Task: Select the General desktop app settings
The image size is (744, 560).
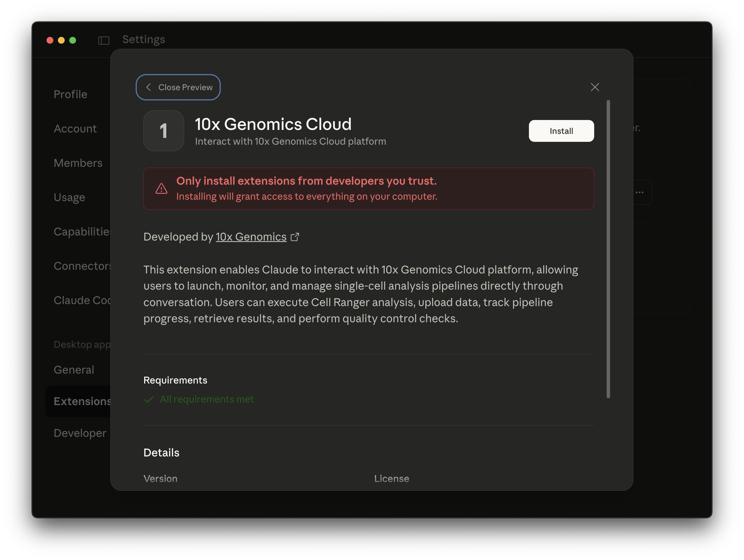Action: pos(74,370)
